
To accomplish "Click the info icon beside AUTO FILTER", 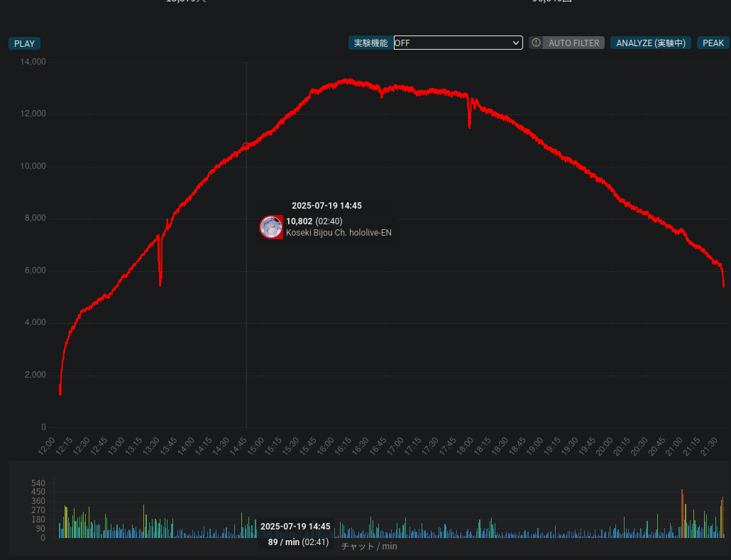I will 536,43.
